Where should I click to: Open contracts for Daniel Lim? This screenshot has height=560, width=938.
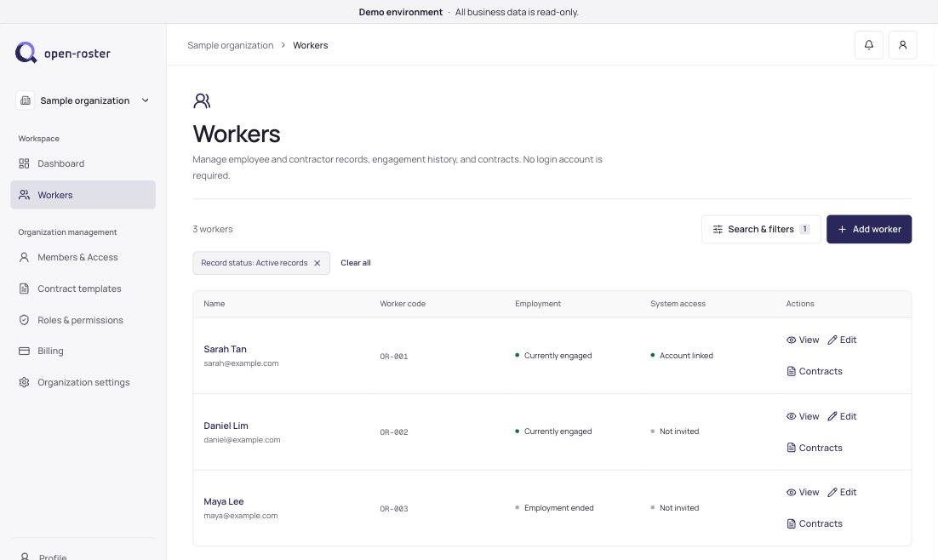click(x=815, y=448)
